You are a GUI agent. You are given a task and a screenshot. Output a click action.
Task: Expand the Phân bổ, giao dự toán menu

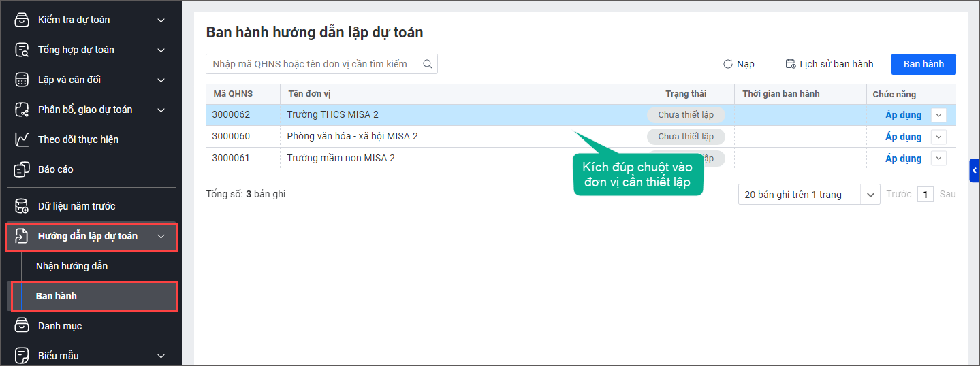(x=161, y=110)
